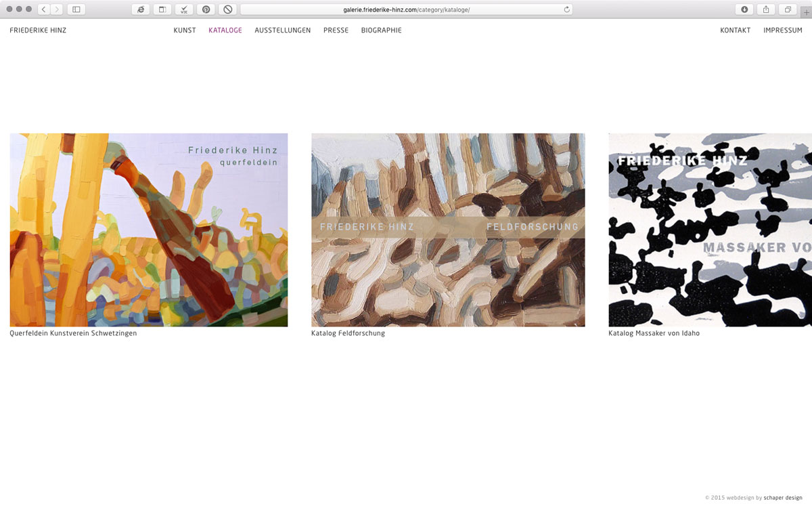The image size is (812, 508).
Task: Open the Share menu icon
Action: coord(766,9)
